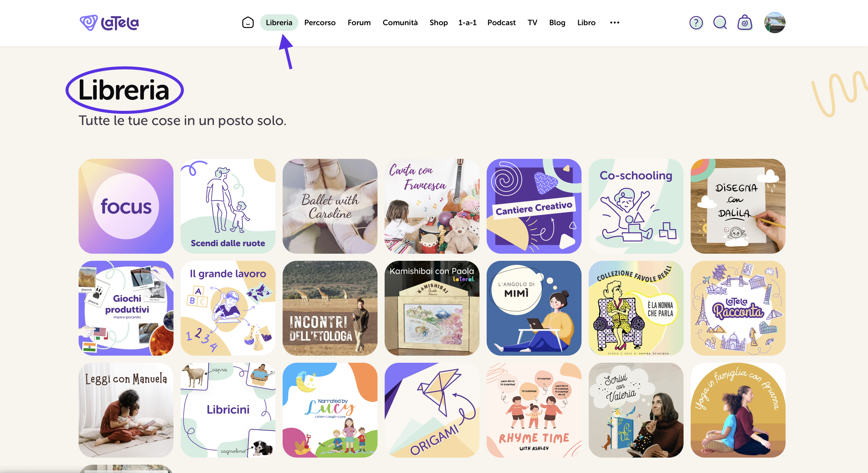Image resolution: width=868 pixels, height=473 pixels.
Task: Click the search magnifier icon
Action: coord(720,23)
